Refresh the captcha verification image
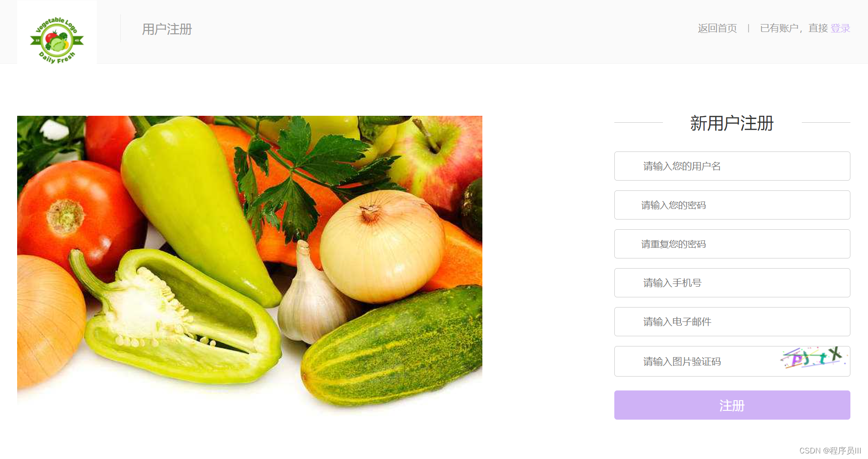 click(x=813, y=358)
